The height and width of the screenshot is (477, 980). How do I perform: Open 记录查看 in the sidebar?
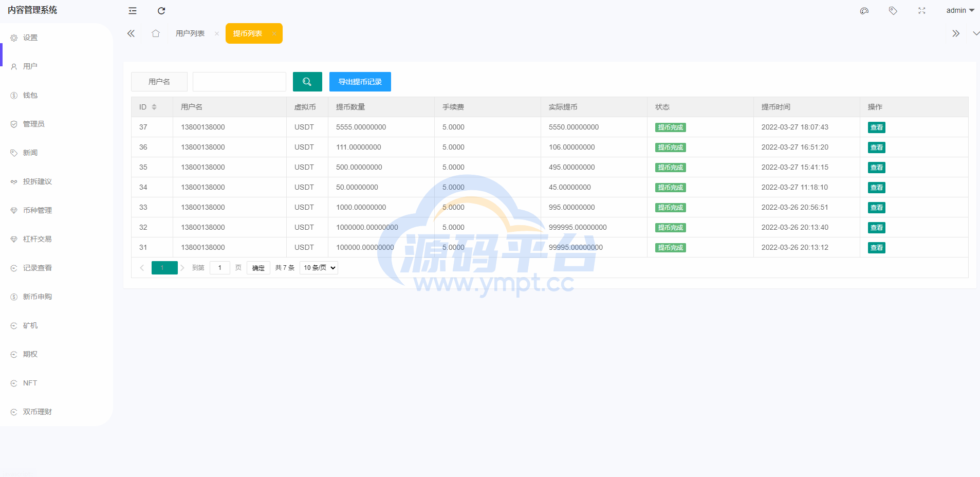(57, 268)
